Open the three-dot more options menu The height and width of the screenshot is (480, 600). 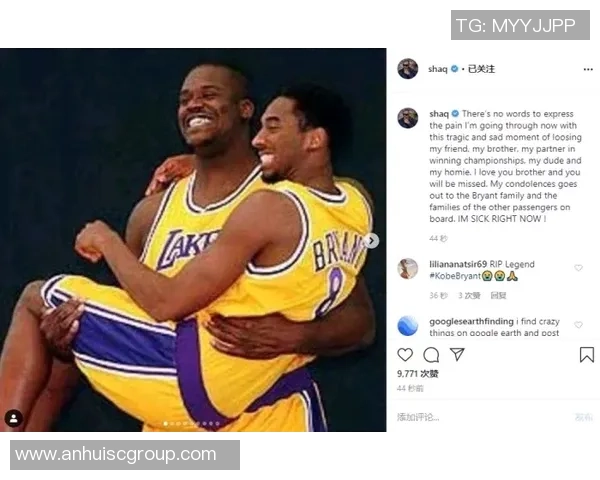pyautogui.click(x=588, y=69)
